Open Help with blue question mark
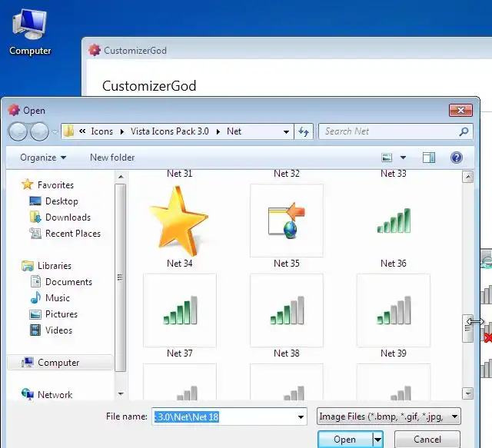The height and width of the screenshot is (448, 492). (x=457, y=158)
